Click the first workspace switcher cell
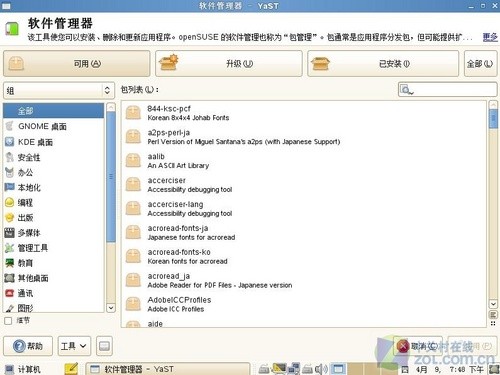The height and width of the screenshot is (375, 500). [338, 369]
